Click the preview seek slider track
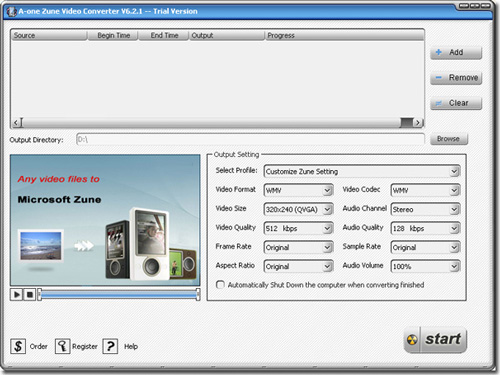500x375 pixels. [x=119, y=295]
